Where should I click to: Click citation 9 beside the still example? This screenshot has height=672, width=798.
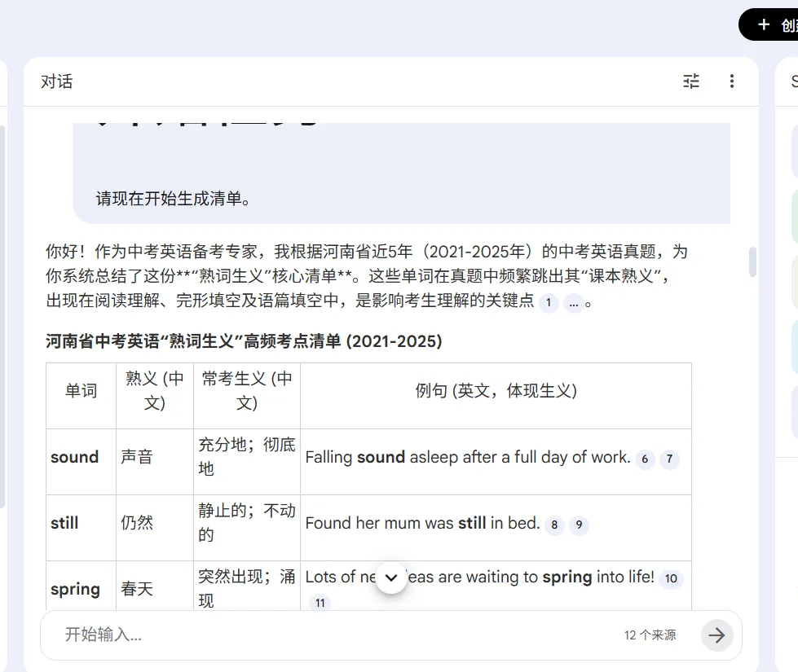(579, 525)
